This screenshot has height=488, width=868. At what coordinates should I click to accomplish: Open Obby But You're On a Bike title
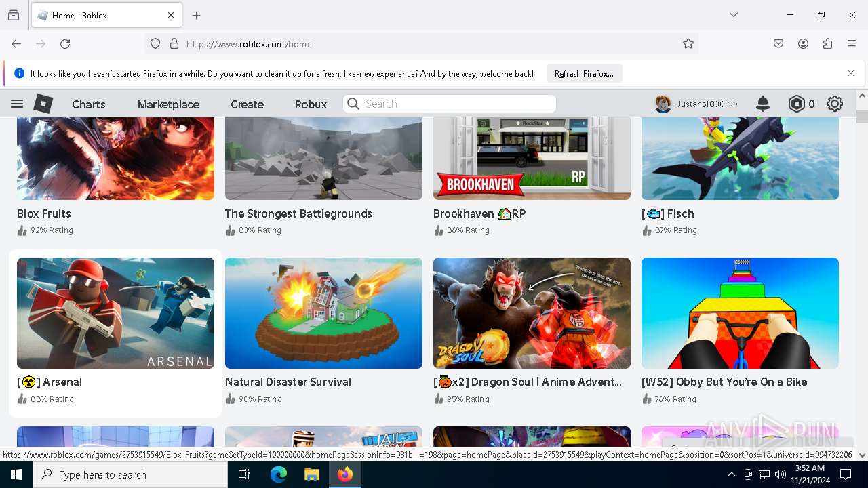pos(724,382)
